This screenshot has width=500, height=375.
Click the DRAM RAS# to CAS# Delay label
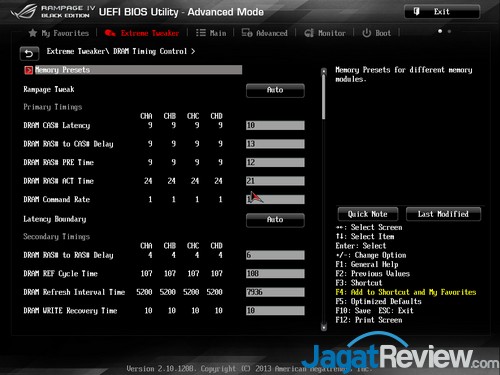(x=68, y=144)
